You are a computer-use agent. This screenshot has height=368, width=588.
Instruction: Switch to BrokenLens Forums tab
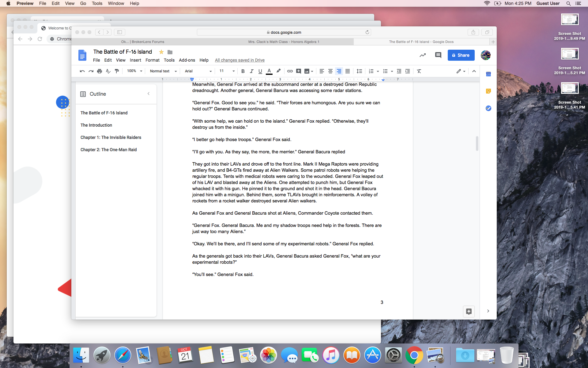pos(143,42)
